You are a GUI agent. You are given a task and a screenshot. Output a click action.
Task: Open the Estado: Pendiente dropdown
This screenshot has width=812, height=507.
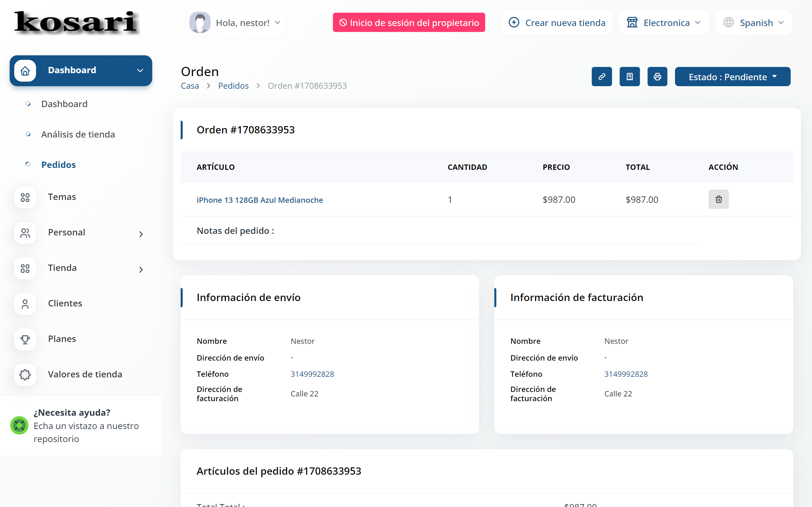732,77
